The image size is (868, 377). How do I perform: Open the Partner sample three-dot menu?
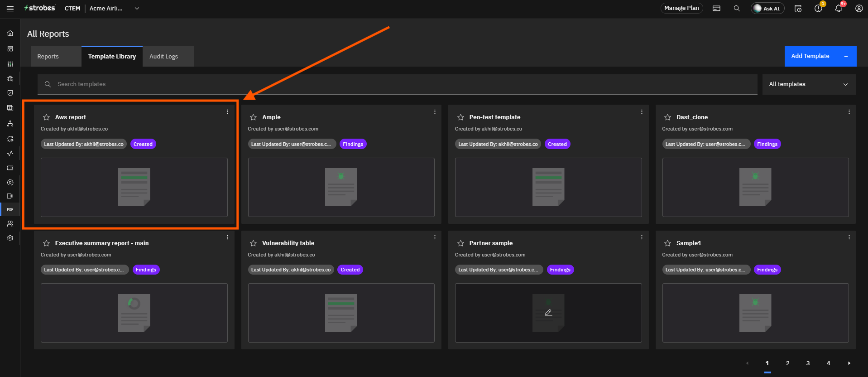coord(642,237)
